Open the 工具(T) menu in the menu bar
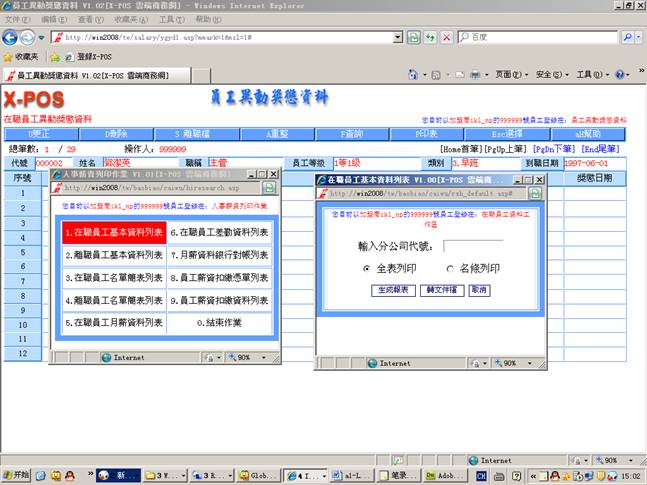Screen dimensions: 647x485 click(172, 19)
